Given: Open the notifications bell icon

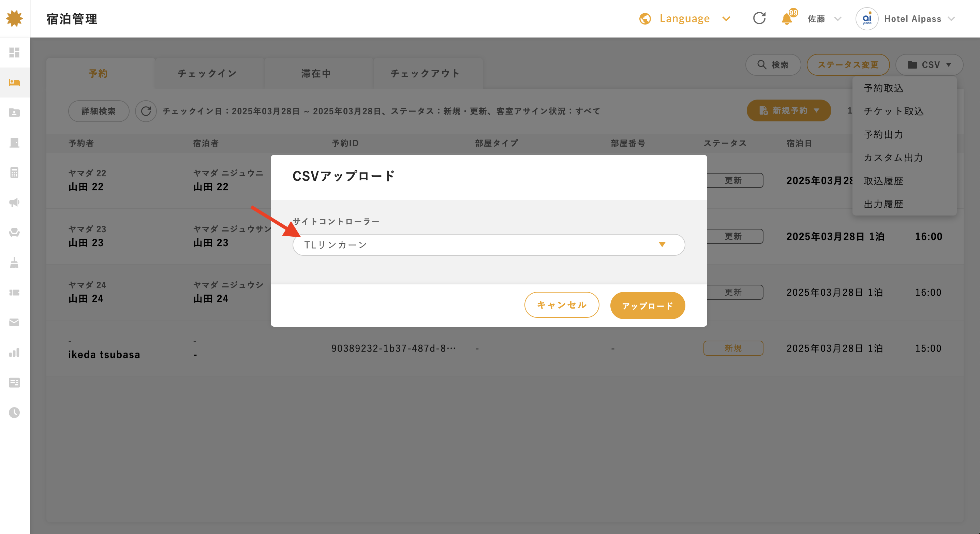Looking at the screenshot, I should (x=787, y=19).
